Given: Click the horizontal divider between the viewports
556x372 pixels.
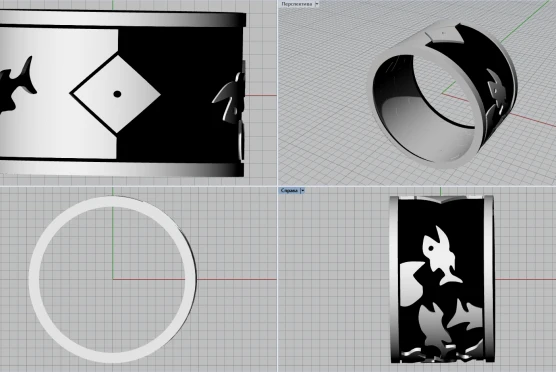Looking at the screenshot, I should pos(278,186).
